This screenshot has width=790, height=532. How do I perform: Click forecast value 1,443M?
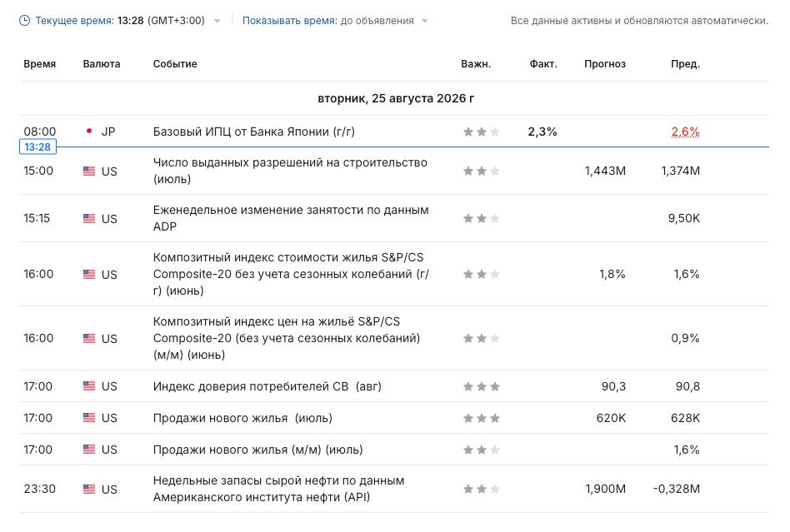pos(605,172)
